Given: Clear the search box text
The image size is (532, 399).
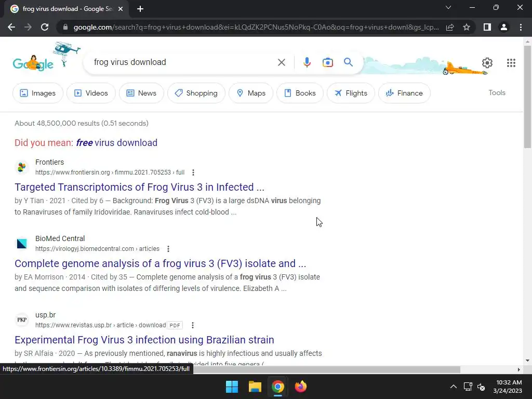Looking at the screenshot, I should click(281, 62).
